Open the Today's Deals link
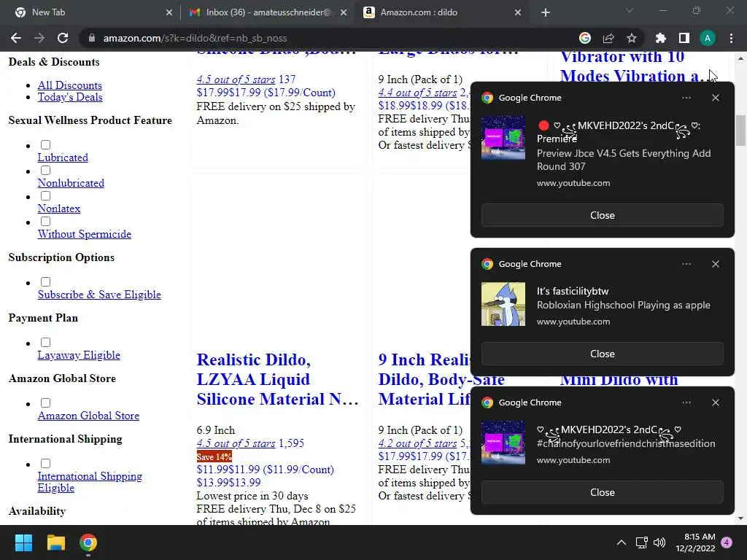Screen dimensions: 747x560 coord(70,97)
